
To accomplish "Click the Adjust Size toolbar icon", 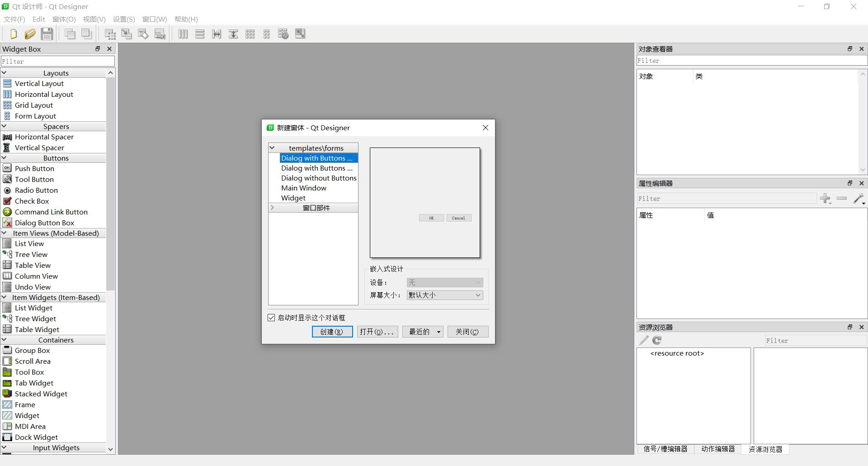I will [300, 34].
